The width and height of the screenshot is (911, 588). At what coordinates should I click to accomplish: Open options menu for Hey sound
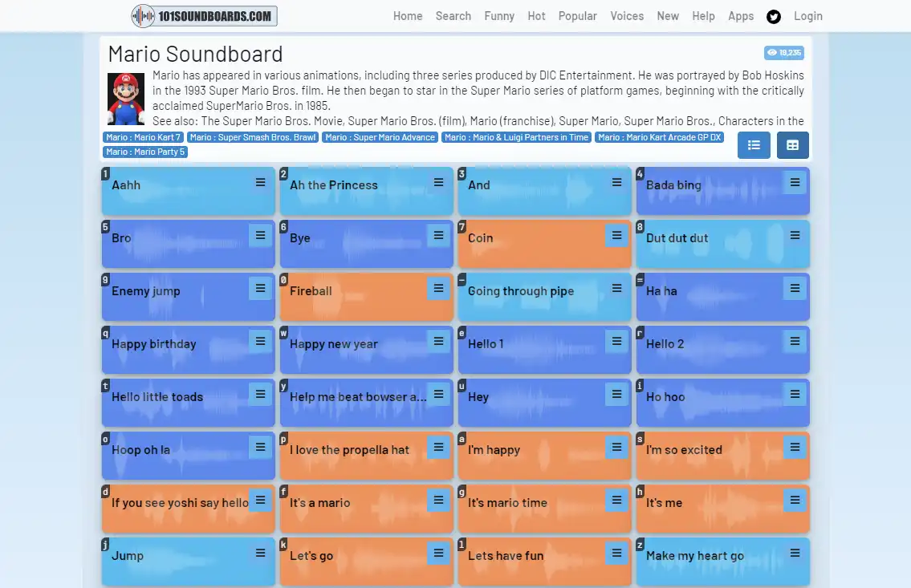point(616,394)
